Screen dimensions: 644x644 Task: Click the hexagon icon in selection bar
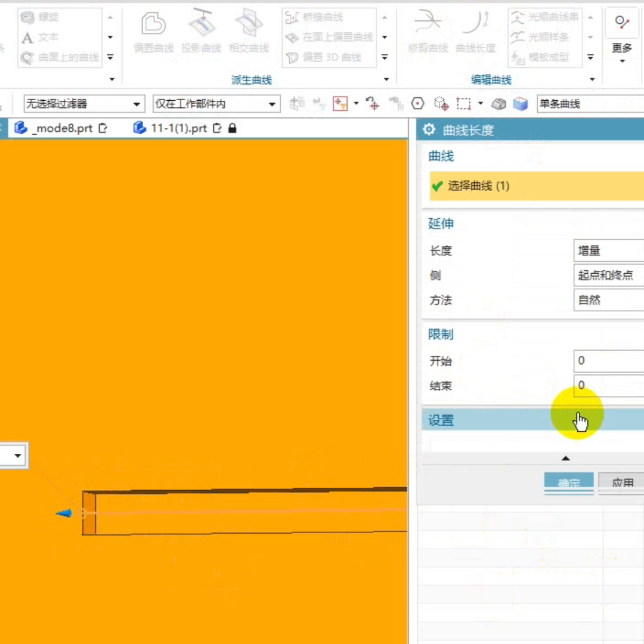[x=418, y=104]
